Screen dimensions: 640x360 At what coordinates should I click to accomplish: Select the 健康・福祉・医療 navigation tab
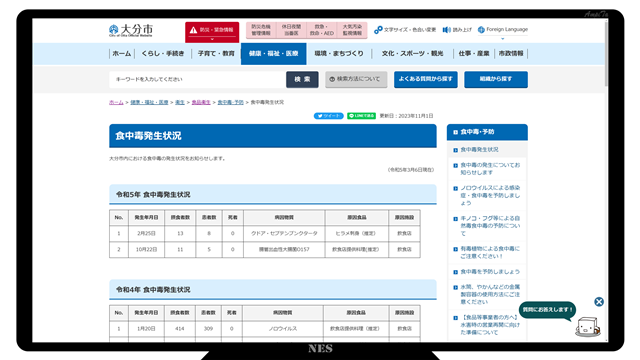(x=273, y=53)
